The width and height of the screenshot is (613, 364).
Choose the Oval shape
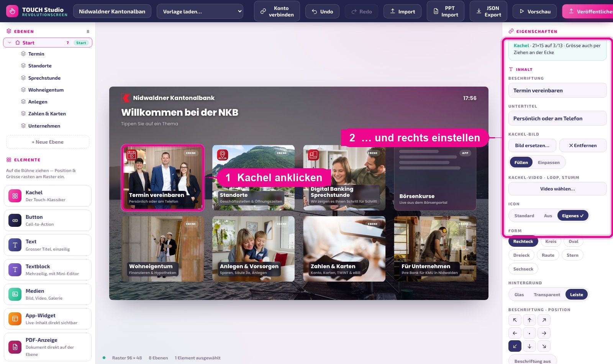[x=574, y=241]
